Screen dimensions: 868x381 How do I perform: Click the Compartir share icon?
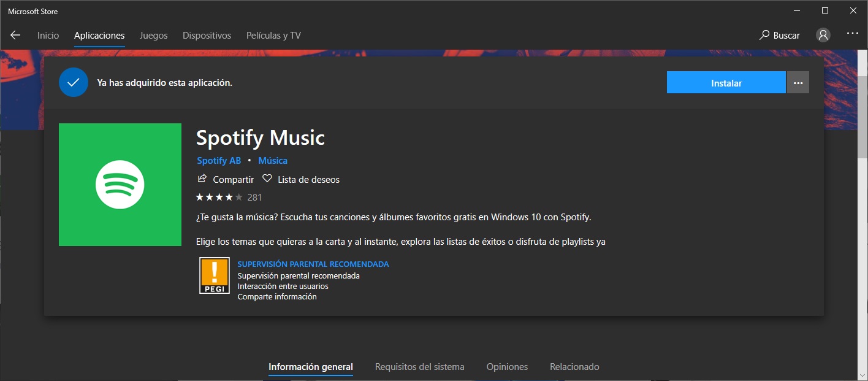(202, 179)
